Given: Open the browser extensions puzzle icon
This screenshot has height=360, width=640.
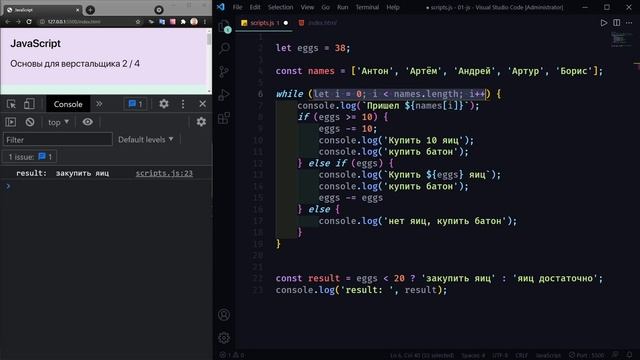Looking at the screenshot, I should tap(183, 22).
